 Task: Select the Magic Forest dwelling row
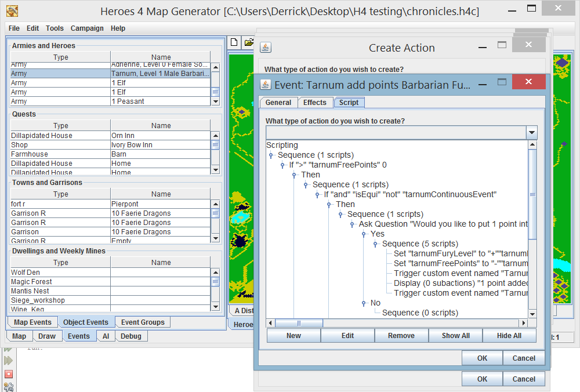110,282
